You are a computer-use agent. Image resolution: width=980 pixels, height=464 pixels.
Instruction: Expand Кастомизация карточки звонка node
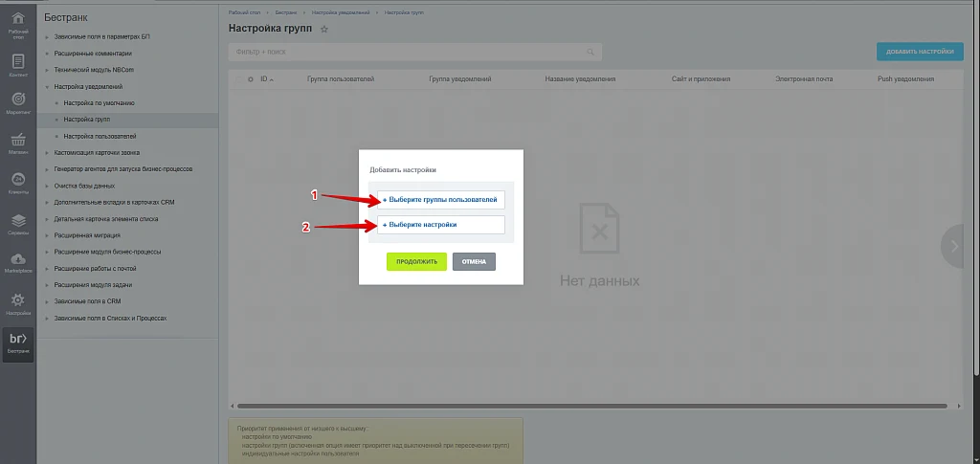coord(47,152)
